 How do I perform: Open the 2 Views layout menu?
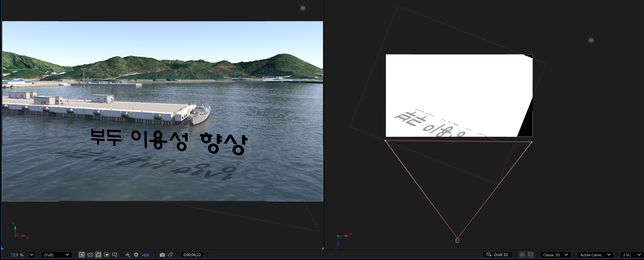coord(631,255)
